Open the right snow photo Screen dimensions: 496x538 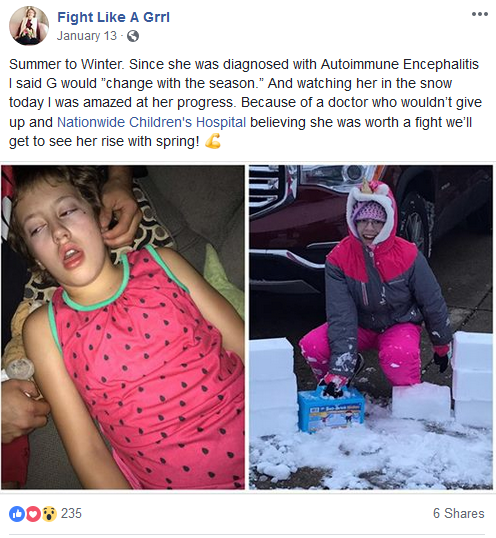pos(371,327)
